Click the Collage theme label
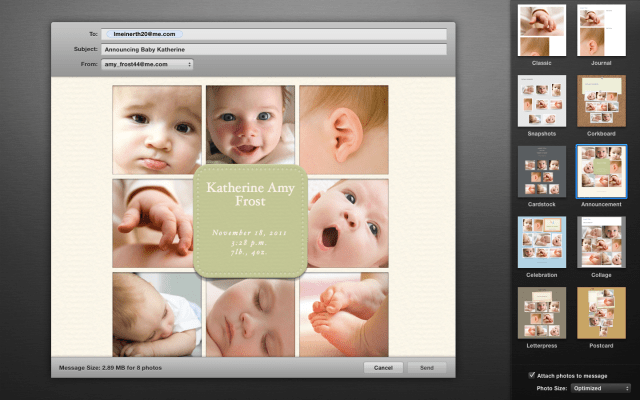This screenshot has width=640, height=400. (x=601, y=275)
